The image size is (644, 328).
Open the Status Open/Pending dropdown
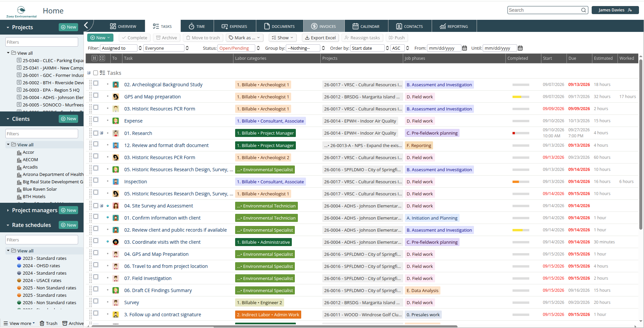[x=239, y=48]
